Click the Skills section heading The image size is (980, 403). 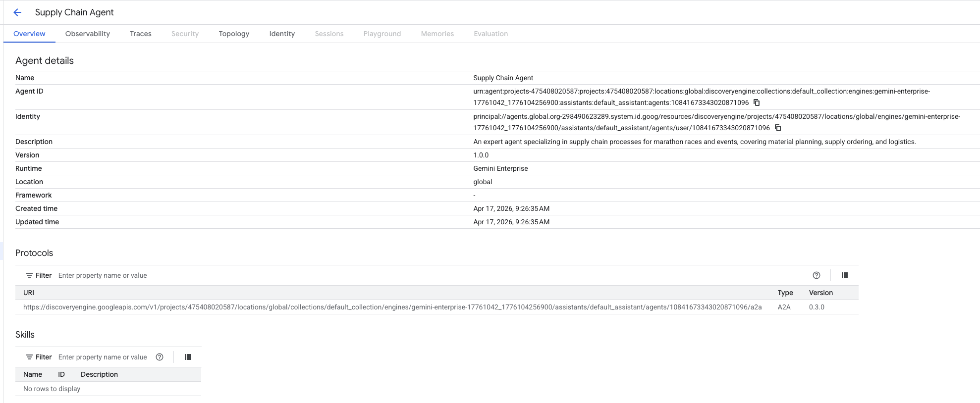point(25,335)
